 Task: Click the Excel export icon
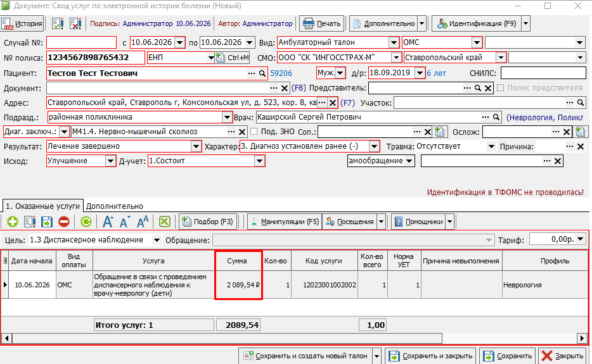165,222
